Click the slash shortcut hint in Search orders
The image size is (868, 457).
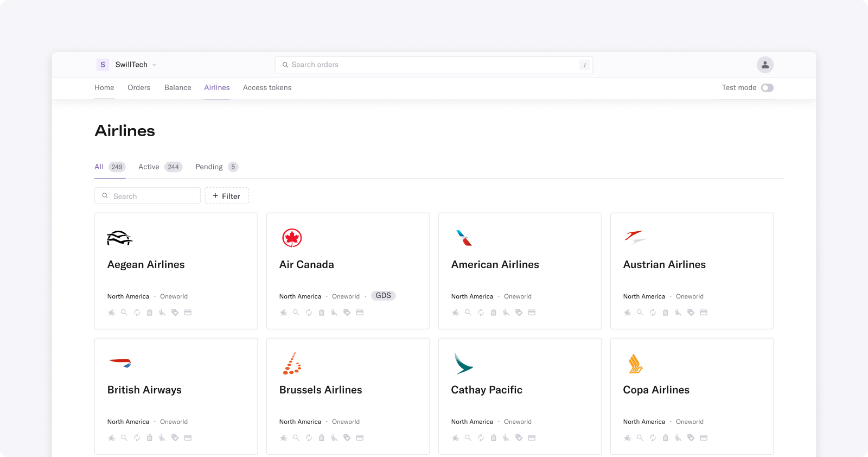click(585, 65)
